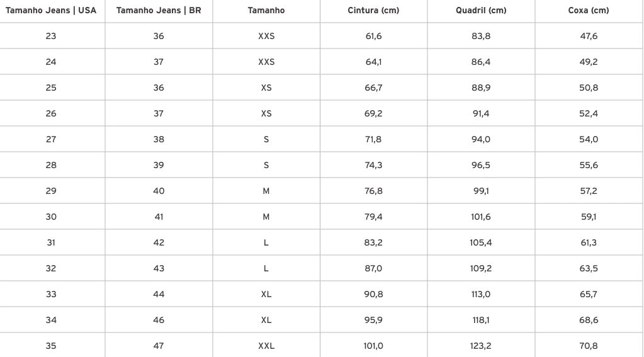Select BR size 40 cell
644x357 pixels.
159,191
